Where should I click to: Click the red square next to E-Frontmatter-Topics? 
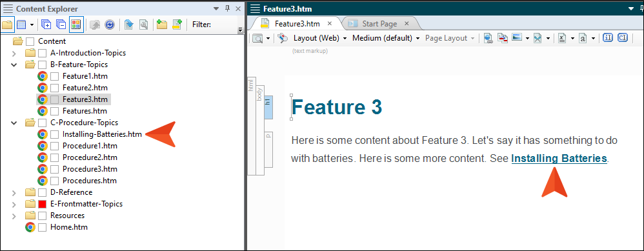[x=43, y=204]
